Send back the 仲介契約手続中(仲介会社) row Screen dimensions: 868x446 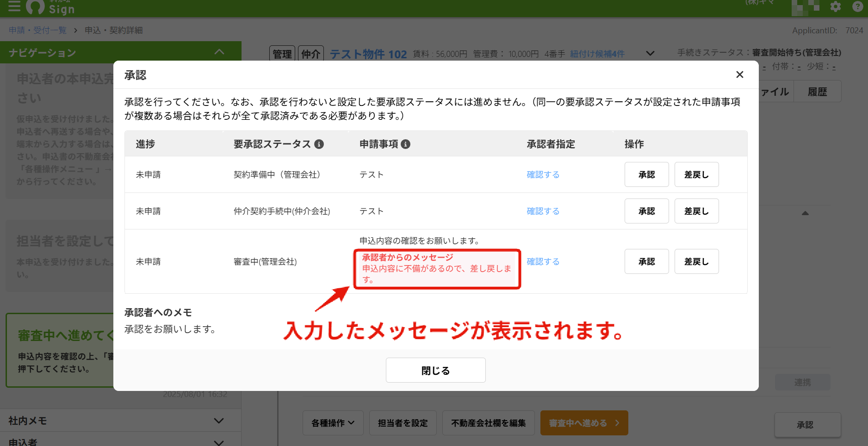(696, 211)
